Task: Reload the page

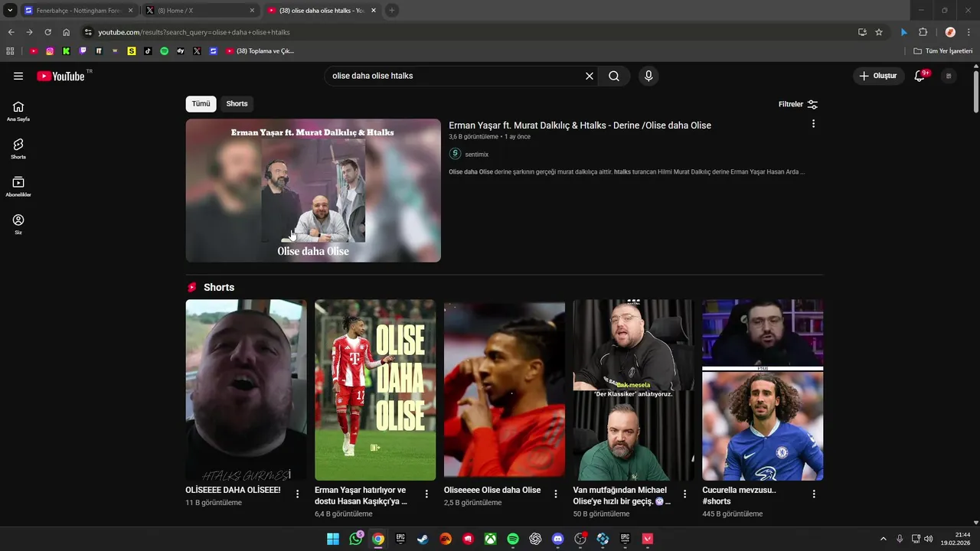Action: tap(47, 32)
